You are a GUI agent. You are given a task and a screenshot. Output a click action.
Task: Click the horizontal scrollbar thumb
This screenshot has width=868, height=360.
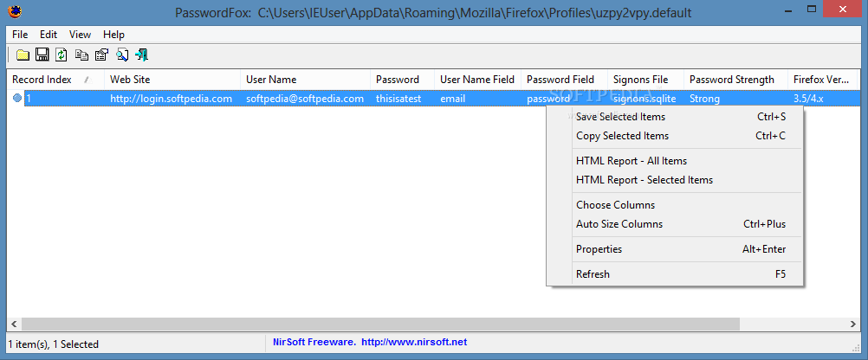[x=381, y=324]
